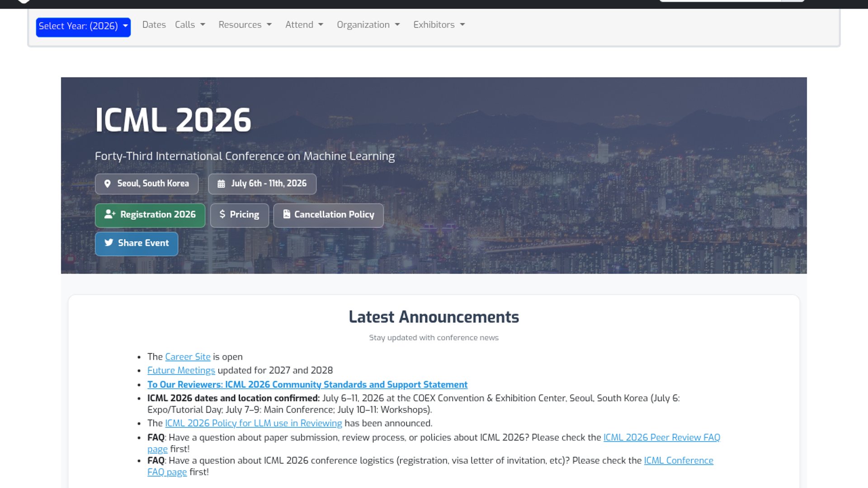Click the Twitter bird icon on Share Event
This screenshot has width=868, height=488.
109,243
